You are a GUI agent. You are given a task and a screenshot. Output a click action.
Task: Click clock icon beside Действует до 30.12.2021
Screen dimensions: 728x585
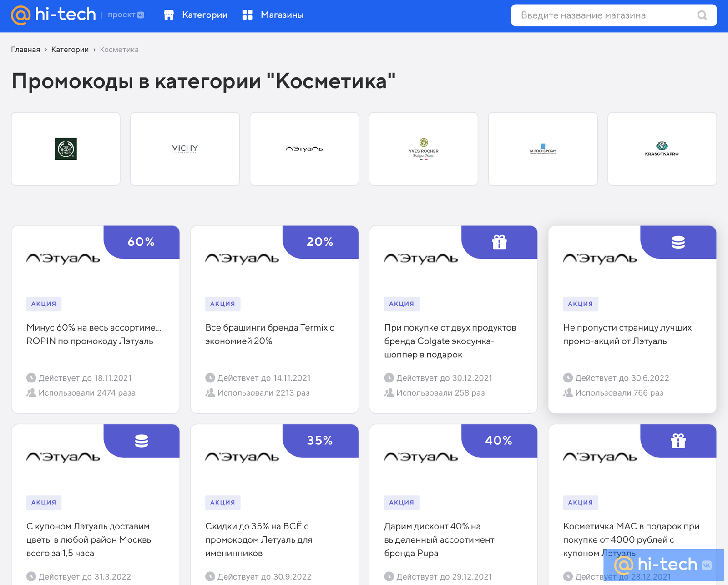(389, 378)
